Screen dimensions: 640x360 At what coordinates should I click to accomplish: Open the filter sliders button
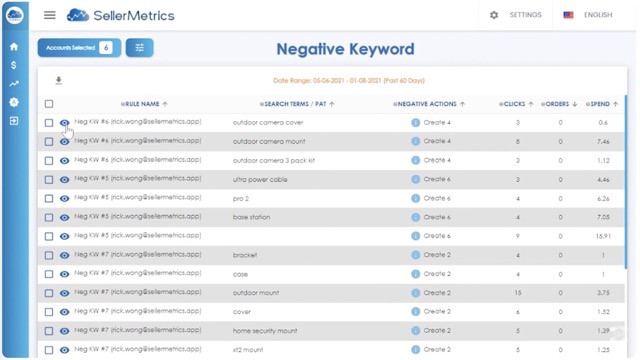click(x=140, y=48)
